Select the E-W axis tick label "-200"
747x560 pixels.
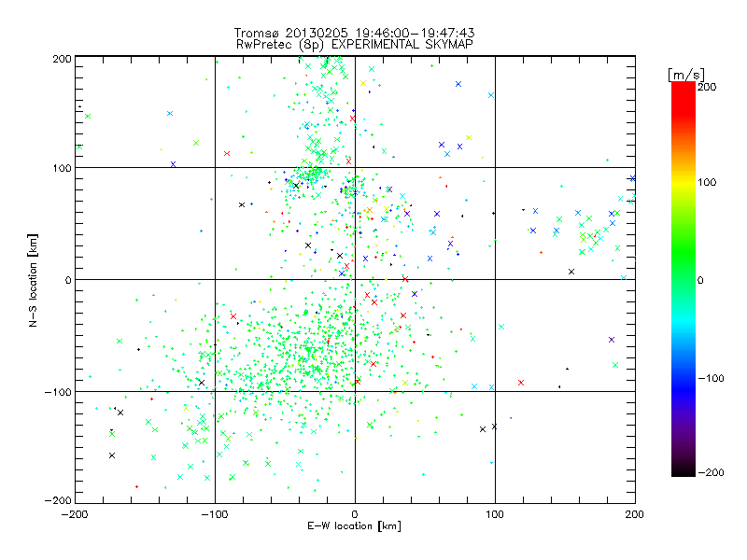(75, 515)
